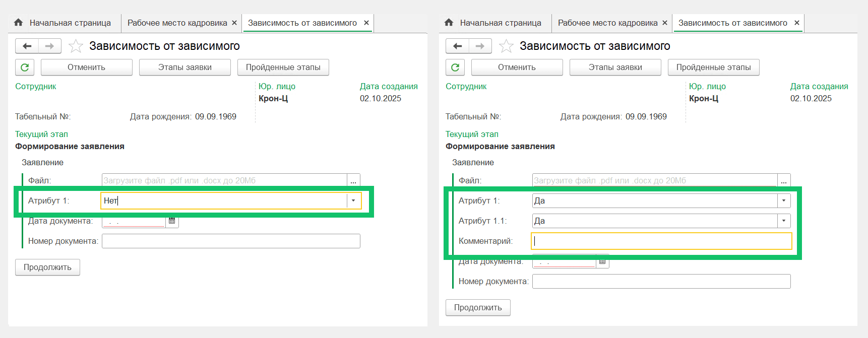Click the file browse button in the left form
Image resolution: width=868 pixels, height=338 pixels.
[353, 180]
